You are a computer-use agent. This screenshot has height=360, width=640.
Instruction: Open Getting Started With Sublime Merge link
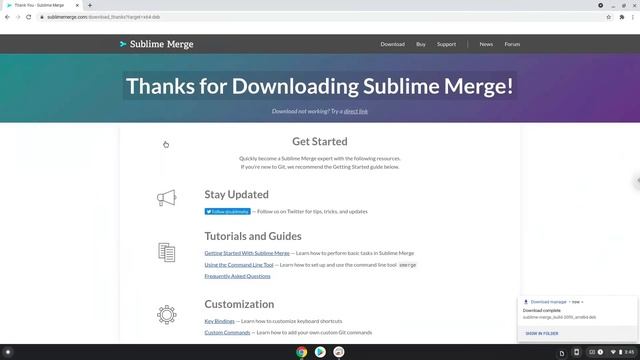click(x=247, y=253)
